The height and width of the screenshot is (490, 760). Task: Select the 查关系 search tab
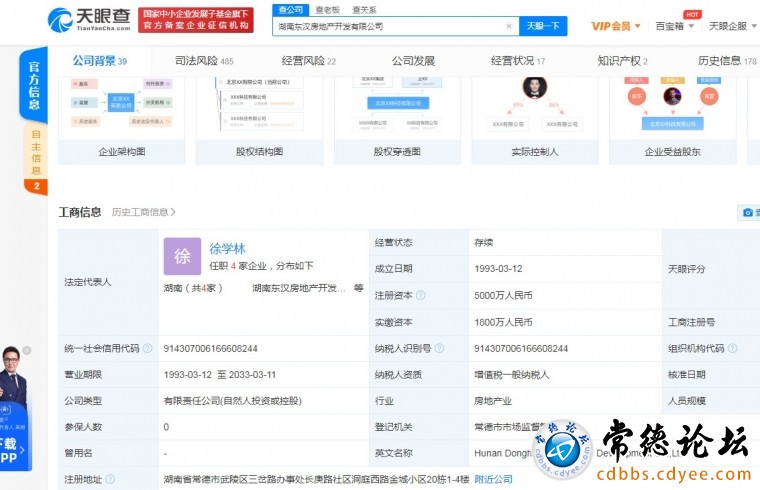click(364, 10)
